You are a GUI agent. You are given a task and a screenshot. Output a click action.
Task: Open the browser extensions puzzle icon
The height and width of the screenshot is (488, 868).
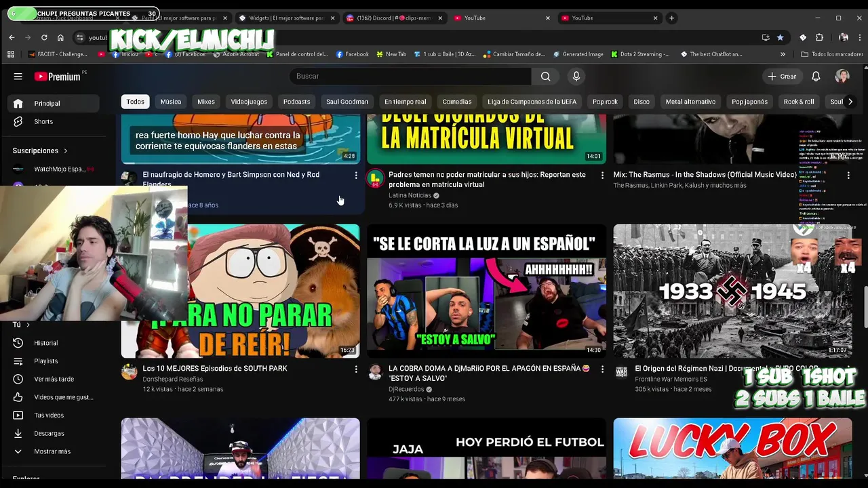(819, 38)
